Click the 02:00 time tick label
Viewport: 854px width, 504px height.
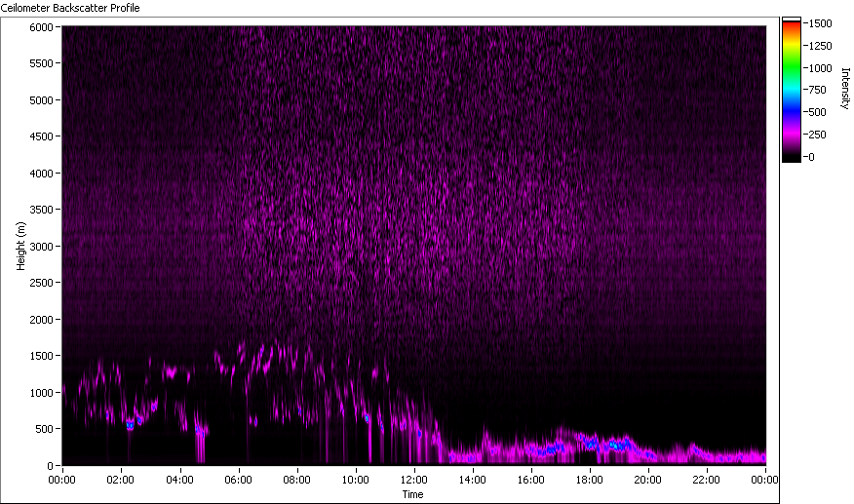[x=120, y=480]
